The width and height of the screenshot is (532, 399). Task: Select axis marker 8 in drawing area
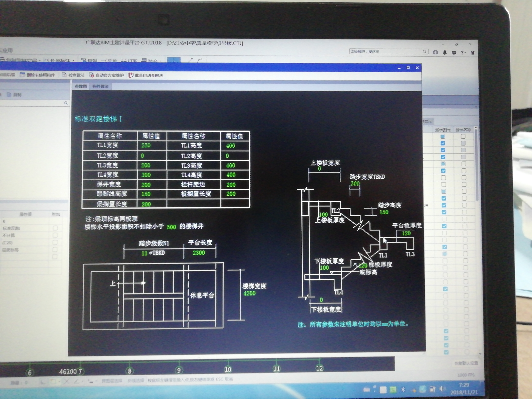point(130,371)
